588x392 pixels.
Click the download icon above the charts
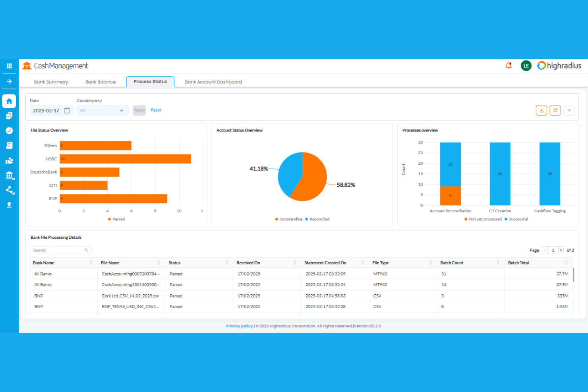(541, 110)
